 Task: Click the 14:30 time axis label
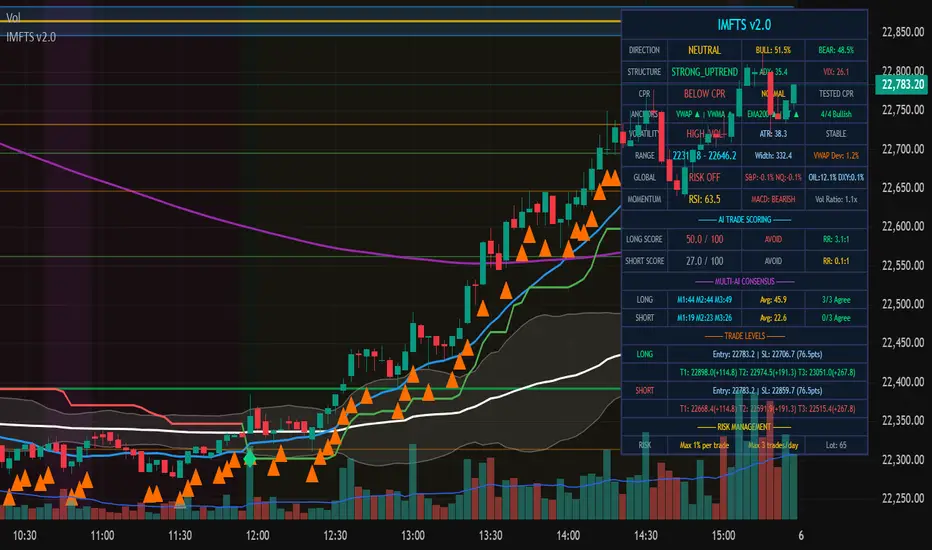[x=646, y=536]
